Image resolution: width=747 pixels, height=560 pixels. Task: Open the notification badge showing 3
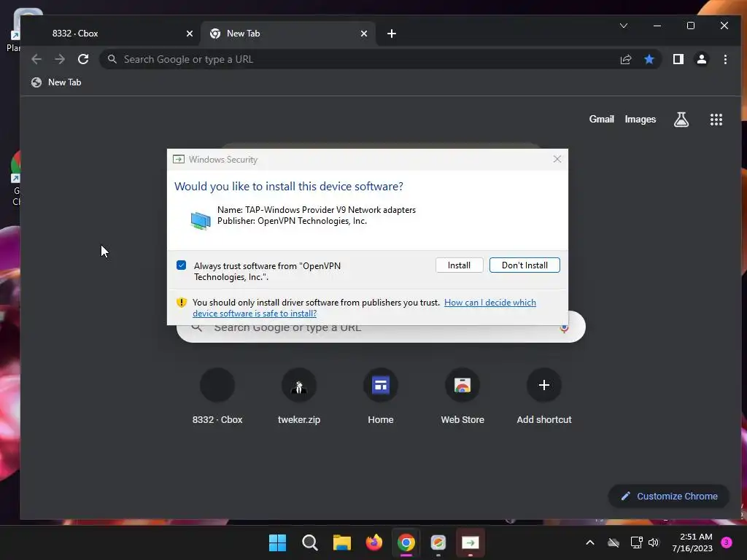[726, 542]
